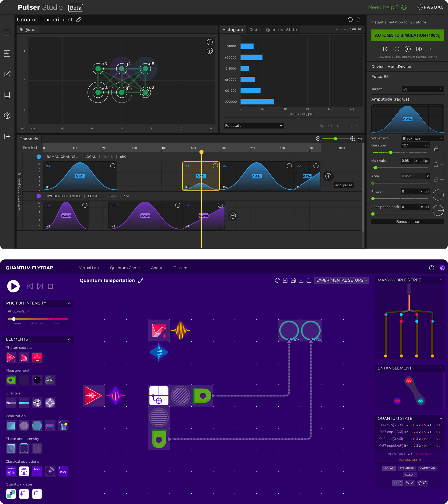Click the large play button in Flytrap
The width and height of the screenshot is (448, 504).
click(13, 286)
